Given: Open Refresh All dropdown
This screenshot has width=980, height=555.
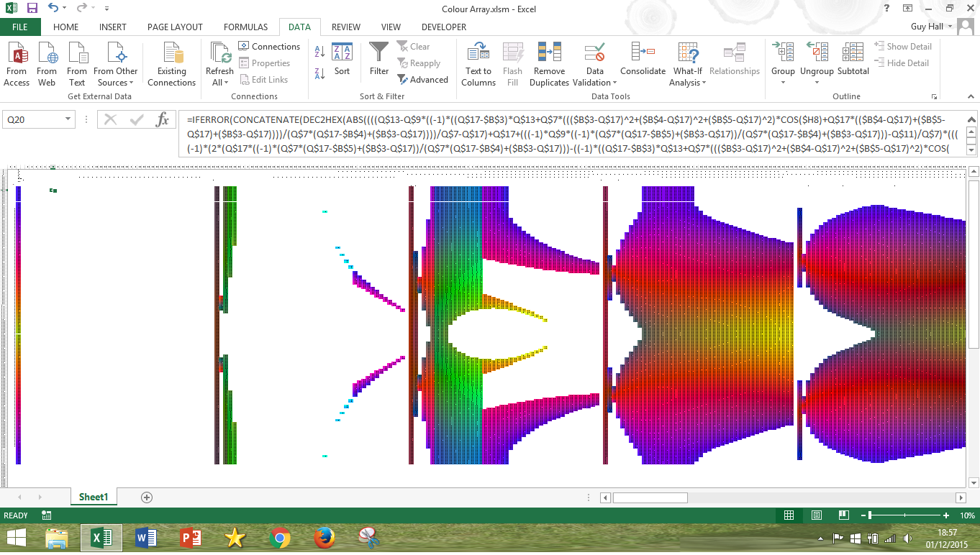Looking at the screenshot, I should pyautogui.click(x=219, y=63).
